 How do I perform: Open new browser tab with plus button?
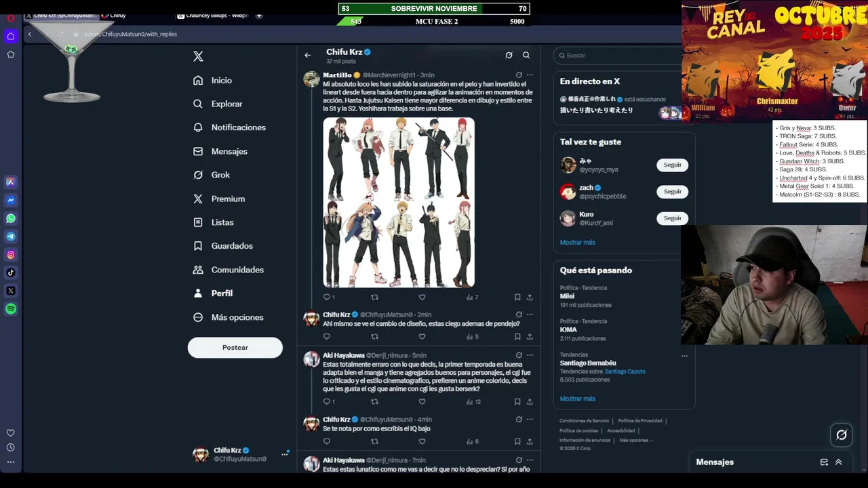pos(259,16)
